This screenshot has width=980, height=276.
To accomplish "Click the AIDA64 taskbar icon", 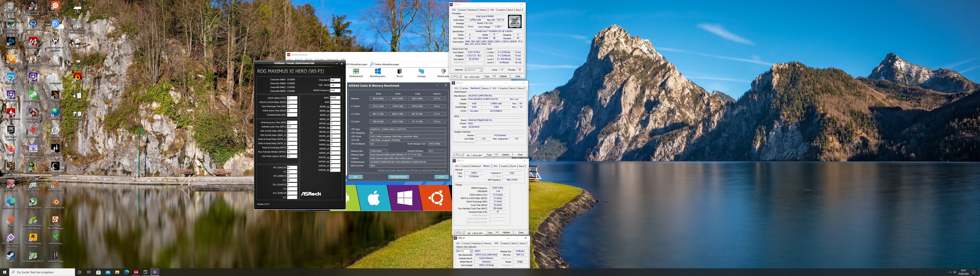I will (x=136, y=272).
